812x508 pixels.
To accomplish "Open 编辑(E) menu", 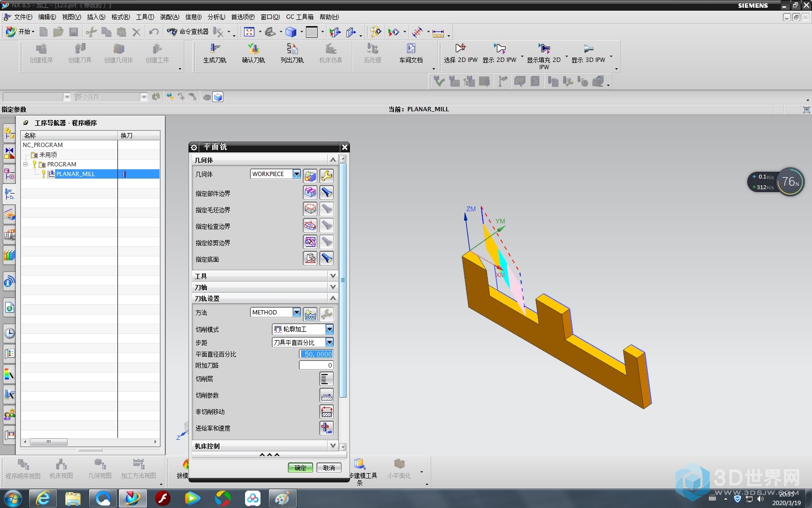I will point(47,17).
